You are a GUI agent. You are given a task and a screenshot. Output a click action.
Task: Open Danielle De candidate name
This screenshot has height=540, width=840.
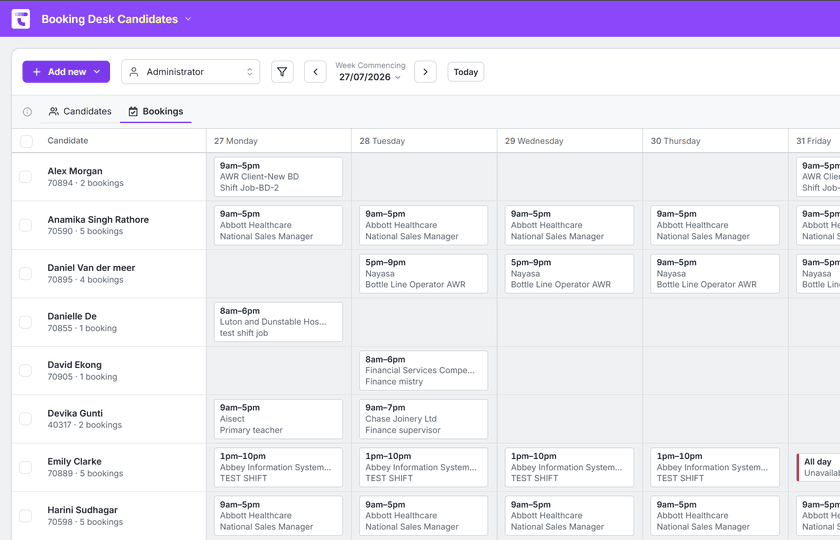point(72,316)
